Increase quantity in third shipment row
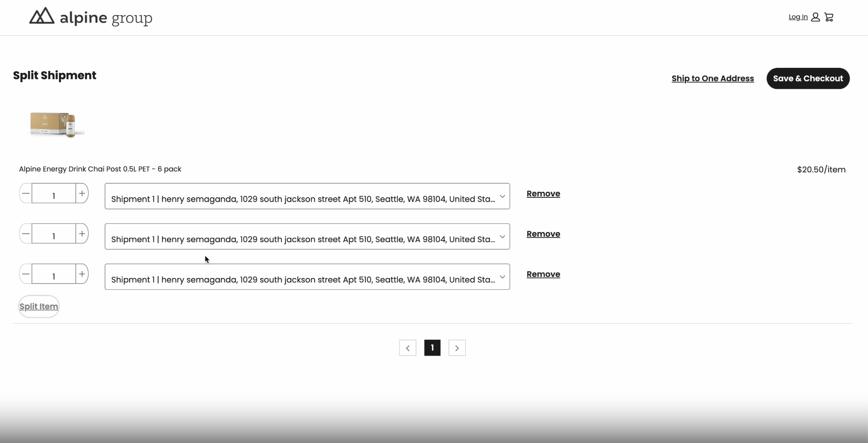Screen dimensions: 868x443 click(x=82, y=274)
